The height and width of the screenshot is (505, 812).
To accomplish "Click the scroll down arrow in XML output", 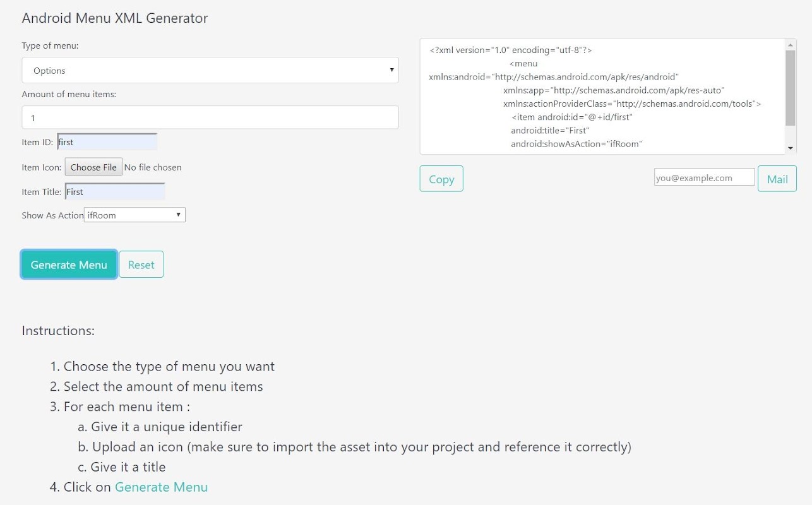I will tap(791, 148).
